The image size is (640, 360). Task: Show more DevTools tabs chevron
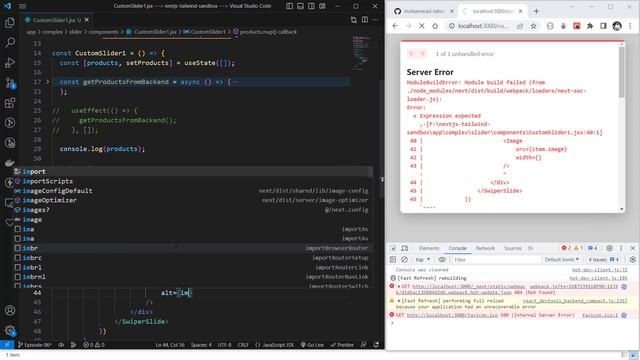point(531,248)
